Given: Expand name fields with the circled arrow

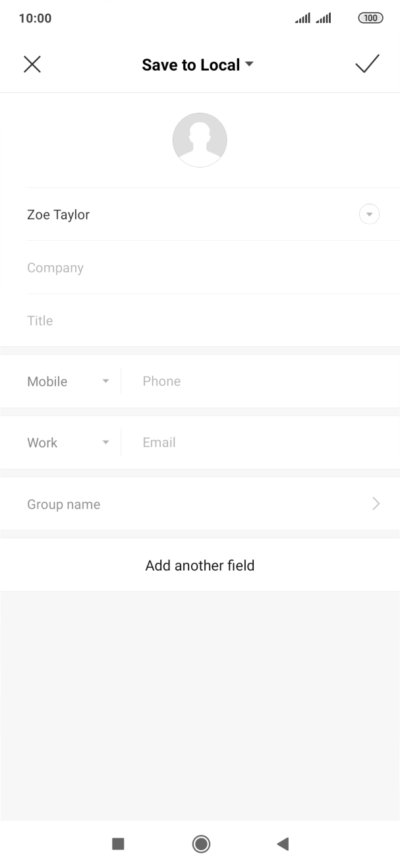Looking at the screenshot, I should [369, 214].
